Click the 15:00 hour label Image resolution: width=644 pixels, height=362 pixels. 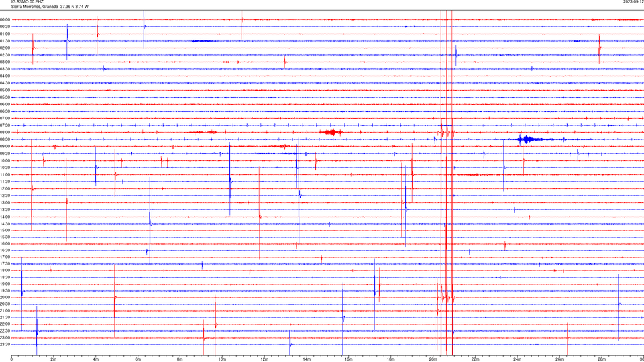coord(5,231)
